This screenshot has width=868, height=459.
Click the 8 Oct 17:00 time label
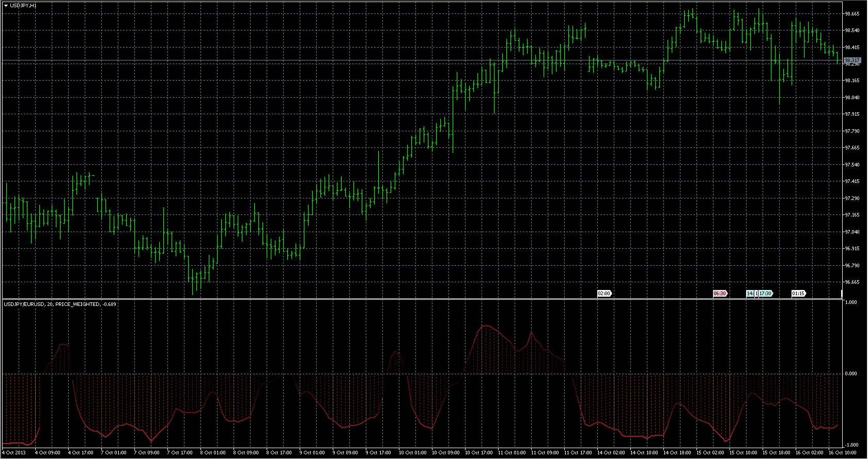[x=278, y=453]
